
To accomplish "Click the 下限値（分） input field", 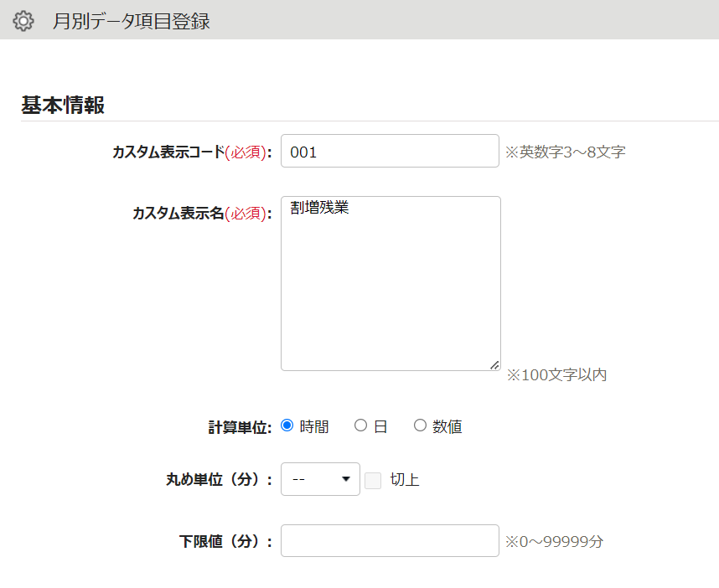I will 390,541.
